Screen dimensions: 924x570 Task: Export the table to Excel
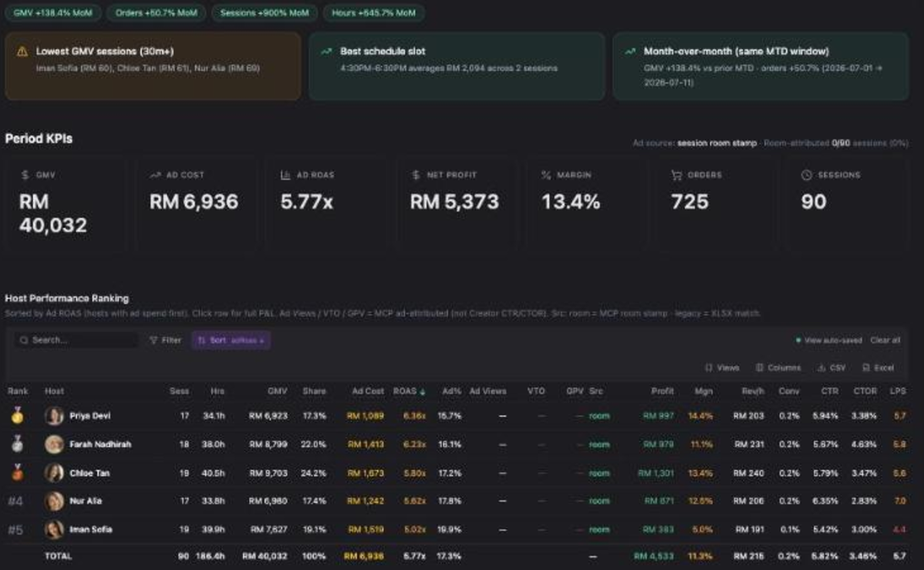(878, 368)
